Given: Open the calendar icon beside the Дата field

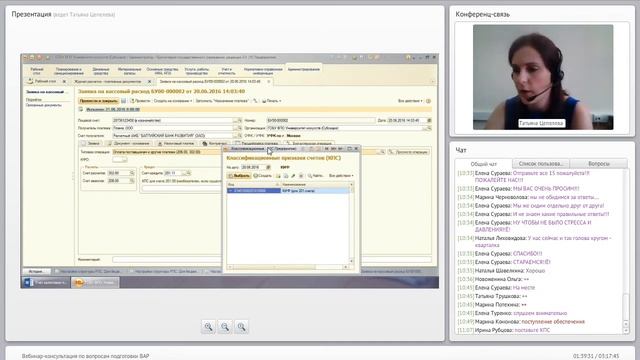Looking at the screenshot, I should [429, 120].
